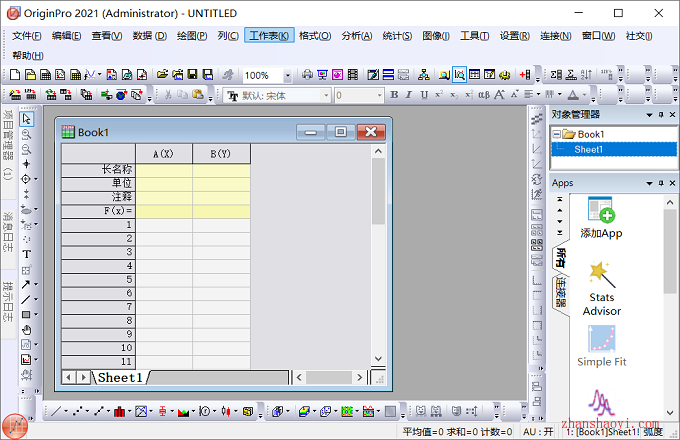This screenshot has height=440, width=680.
Task: Open the 编辑(E) menu
Action: [66, 36]
